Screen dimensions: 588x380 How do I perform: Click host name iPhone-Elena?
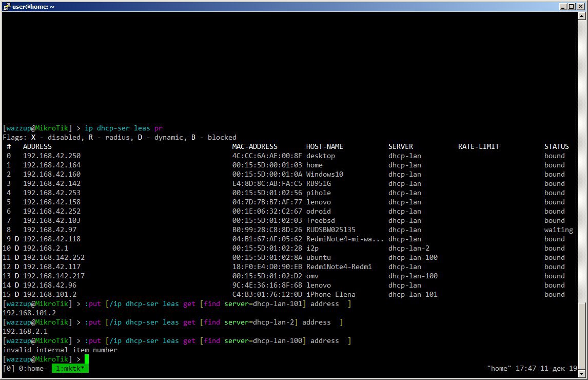(331, 294)
